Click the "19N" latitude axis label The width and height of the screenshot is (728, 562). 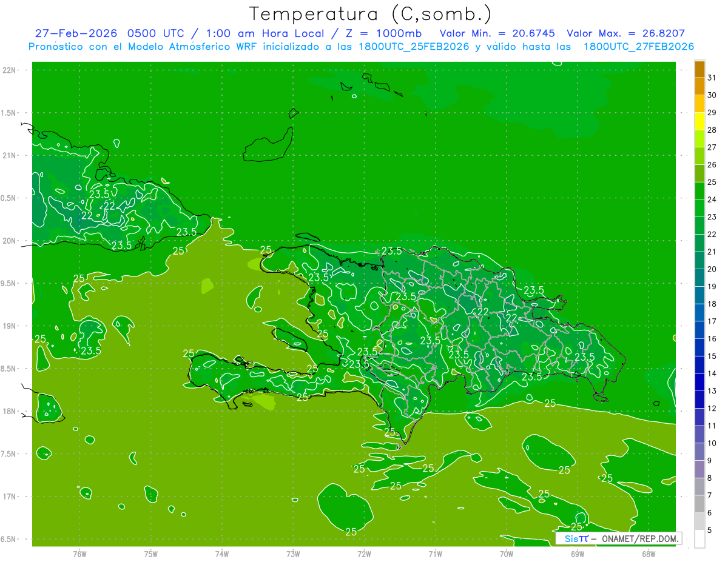(x=10, y=326)
